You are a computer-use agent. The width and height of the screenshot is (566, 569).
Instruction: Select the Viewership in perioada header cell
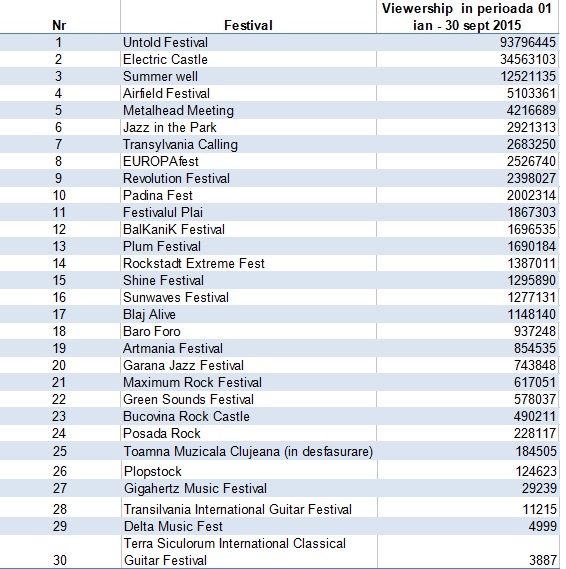tap(467, 17)
